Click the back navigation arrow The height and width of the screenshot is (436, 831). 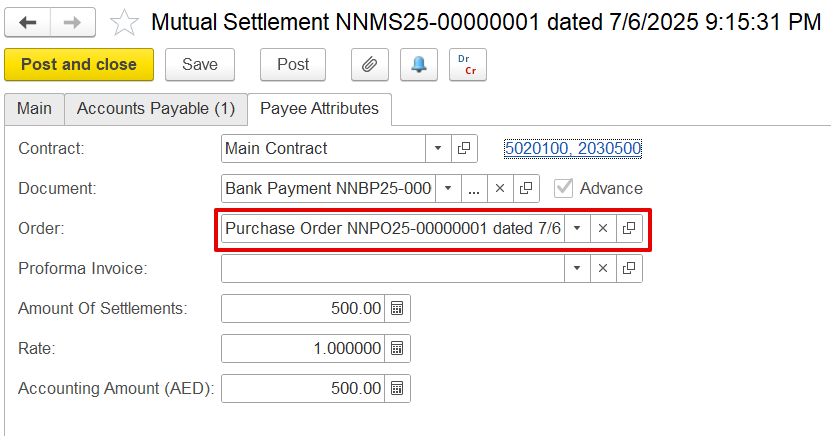point(28,22)
